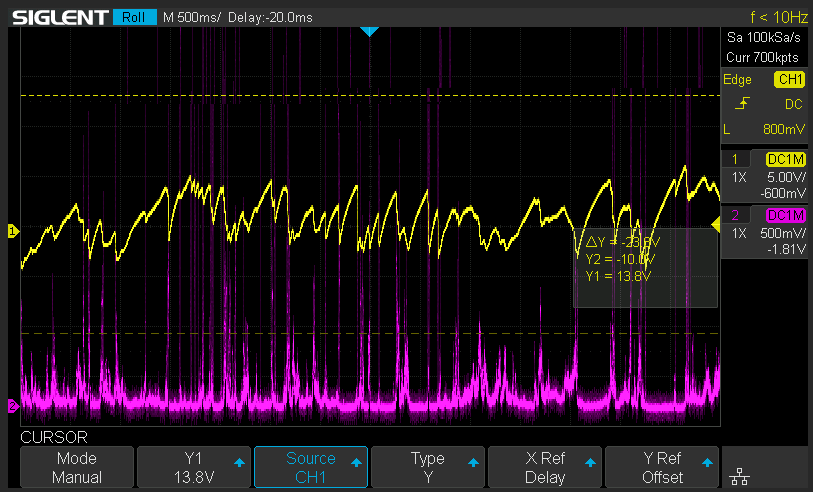Click the channel 1 -600mV offset value
Viewport: 813px width, 492px height.
tap(783, 193)
